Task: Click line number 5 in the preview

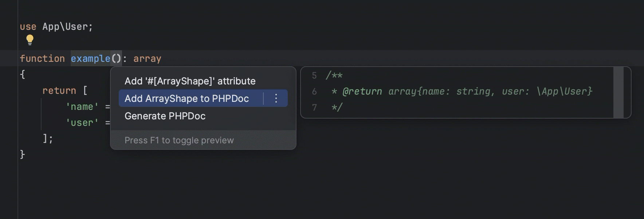Action: click(314, 75)
